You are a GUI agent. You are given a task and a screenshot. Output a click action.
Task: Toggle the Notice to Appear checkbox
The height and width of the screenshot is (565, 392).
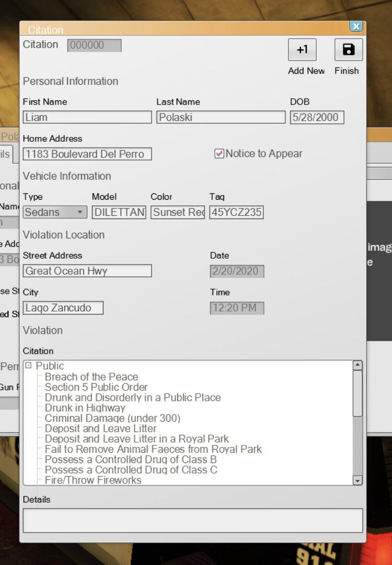pyautogui.click(x=220, y=154)
